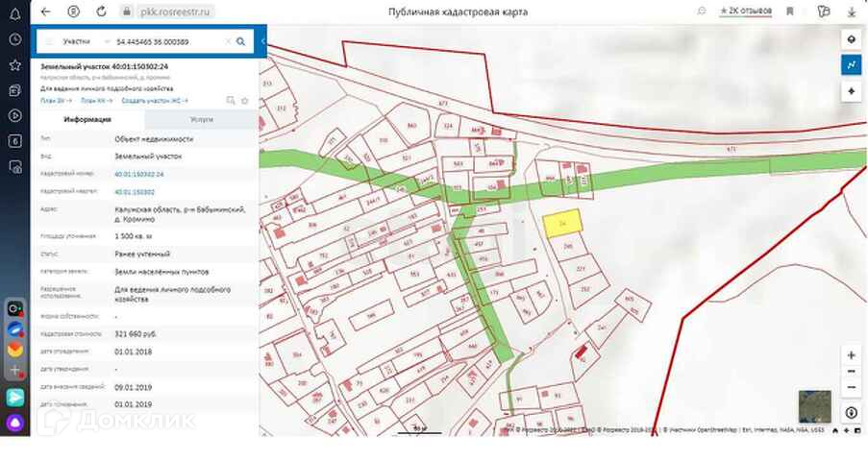
Task: Clear the search query with the X
Action: coord(228,41)
